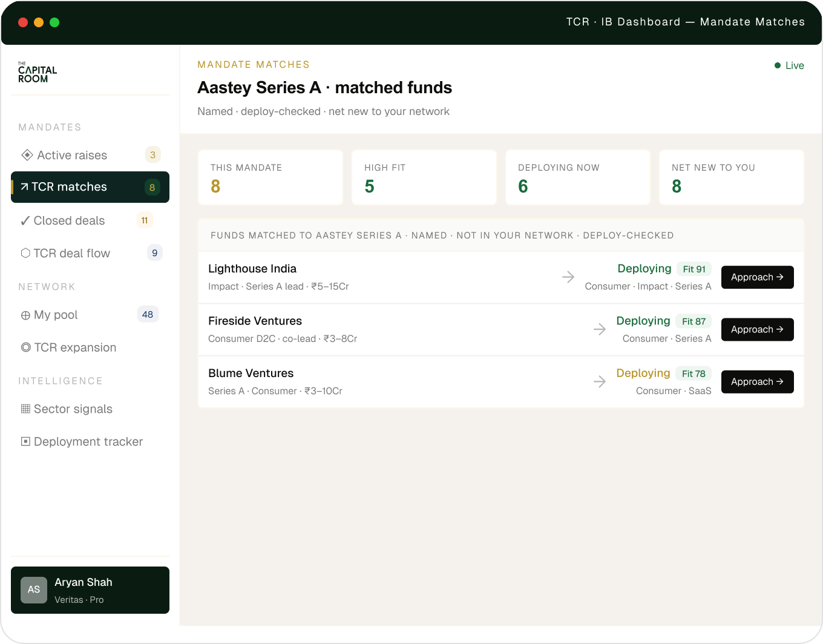This screenshot has width=823, height=644.
Task: Click the High Fit stat card
Action: (x=424, y=177)
